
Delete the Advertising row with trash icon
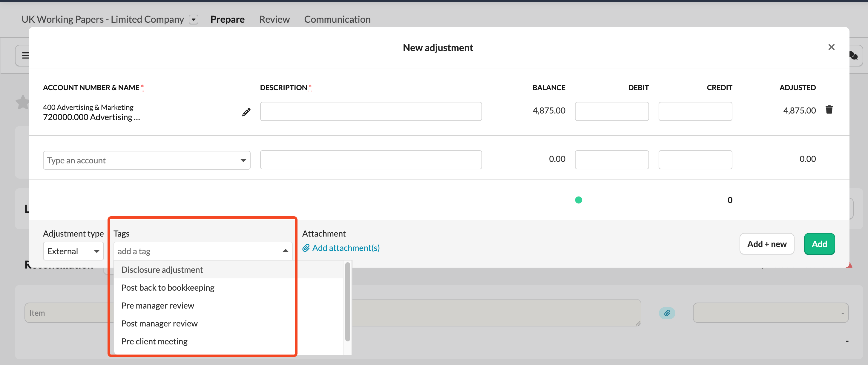829,110
